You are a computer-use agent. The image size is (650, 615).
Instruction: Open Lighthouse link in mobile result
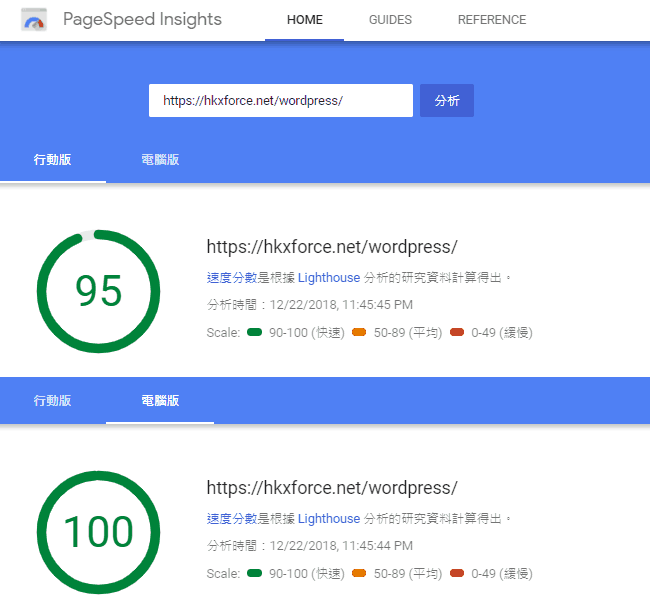click(329, 278)
